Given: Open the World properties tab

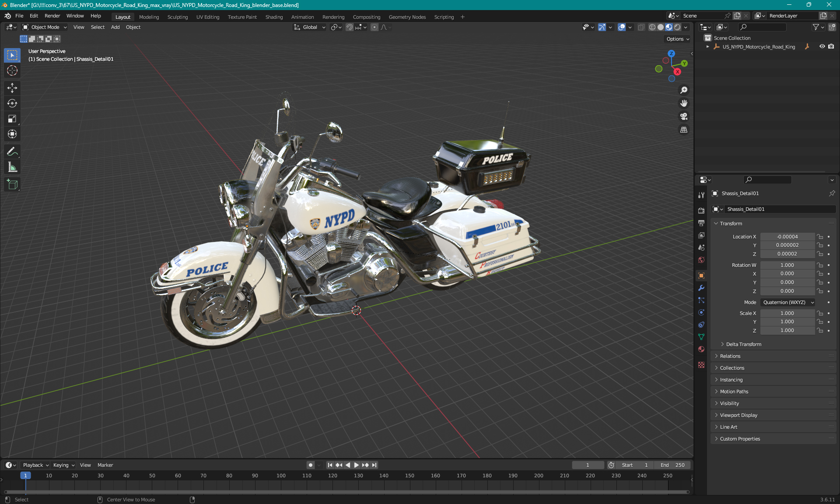Looking at the screenshot, I should coord(701,260).
